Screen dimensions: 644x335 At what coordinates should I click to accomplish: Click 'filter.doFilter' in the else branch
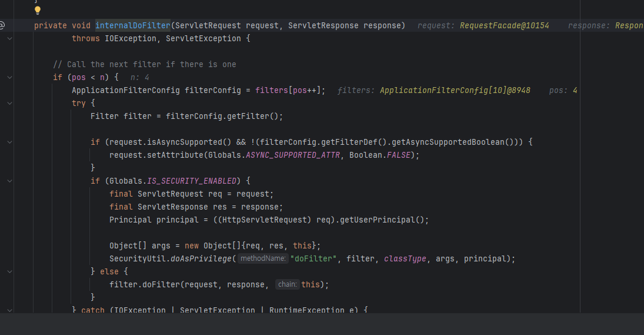point(145,284)
